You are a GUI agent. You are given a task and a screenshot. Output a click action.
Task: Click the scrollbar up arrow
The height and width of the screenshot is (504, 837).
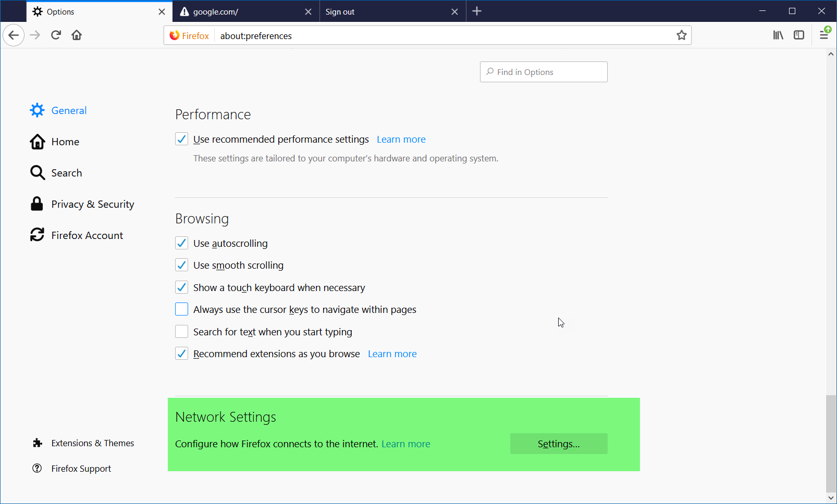coord(831,54)
